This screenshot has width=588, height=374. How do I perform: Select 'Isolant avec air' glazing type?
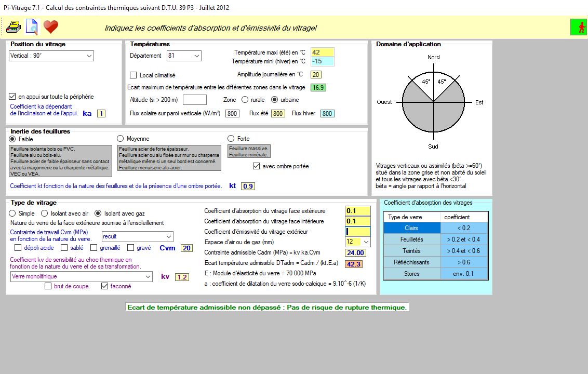click(45, 213)
